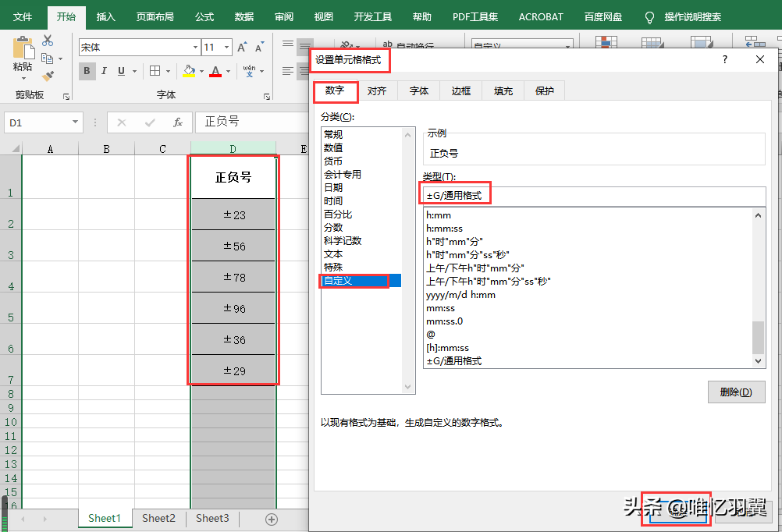Click the formula bar showing 正负号
Screen dimensions: 782x532
(252, 122)
